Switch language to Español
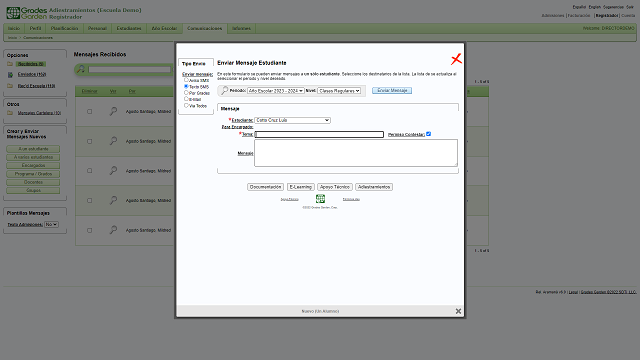640x360 pixels. (x=579, y=7)
